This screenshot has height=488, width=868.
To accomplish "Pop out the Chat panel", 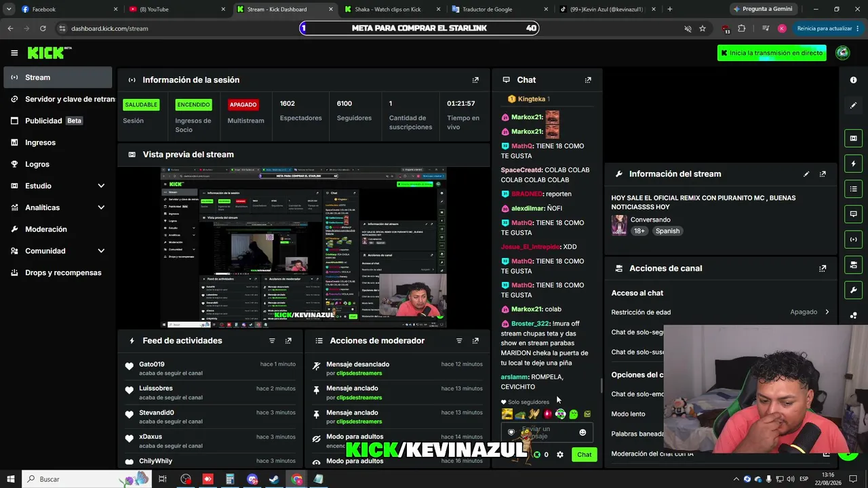I will [588, 80].
